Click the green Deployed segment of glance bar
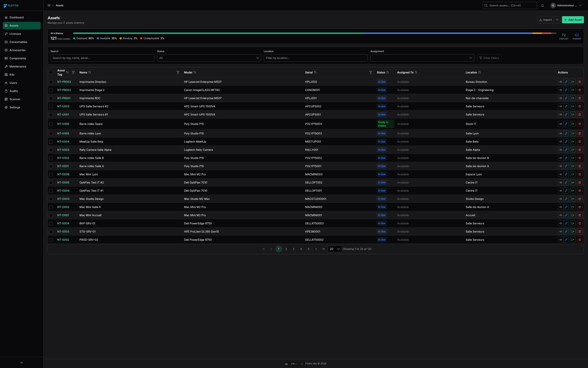Image resolution: width=588 pixels, height=368 pixels. coord(218,33)
